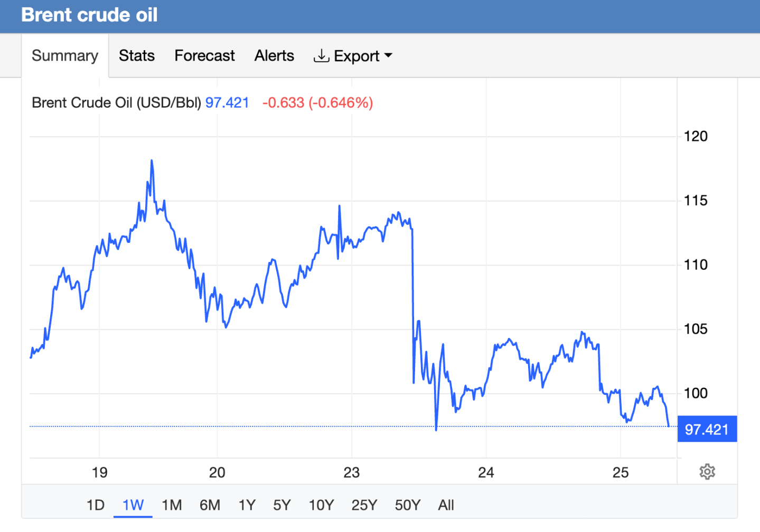This screenshot has width=760, height=532.
Task: Switch chart to 1M range
Action: 172,505
